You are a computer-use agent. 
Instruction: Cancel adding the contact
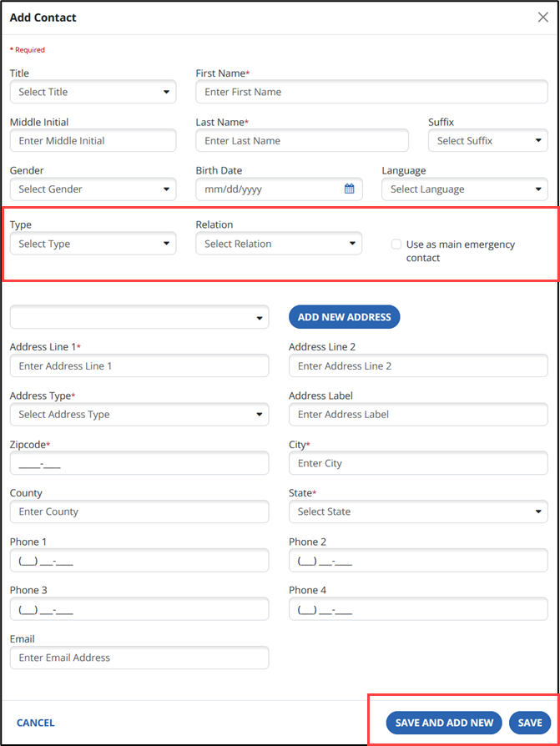pos(36,723)
